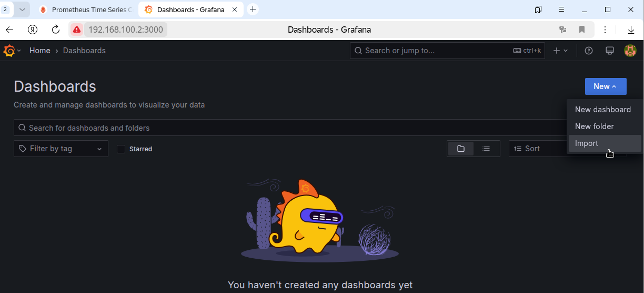Open the Sort dropdown

(x=538, y=149)
